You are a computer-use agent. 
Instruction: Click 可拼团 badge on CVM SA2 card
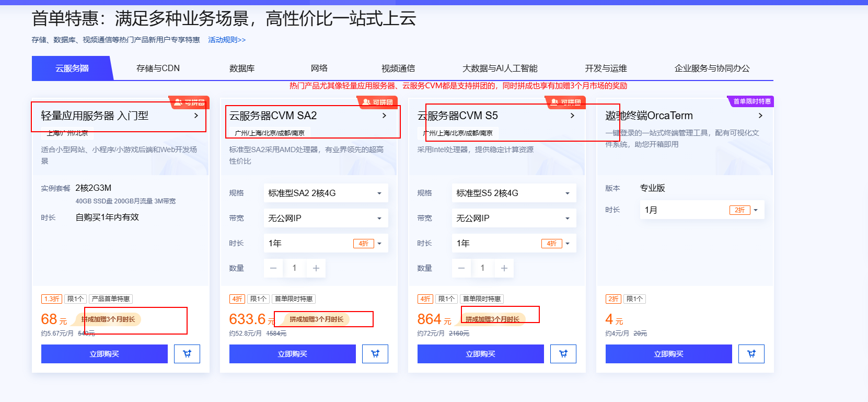[x=377, y=102]
